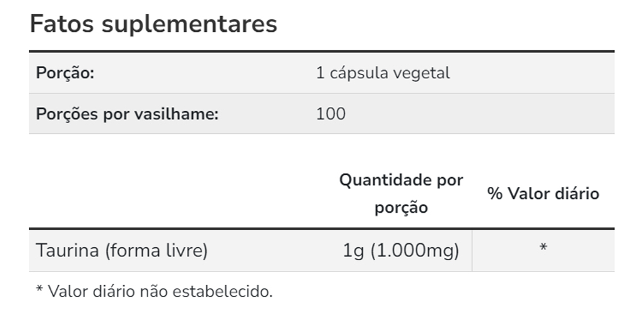Image resolution: width=644 pixels, height=311 pixels.
Task: Click the asterisk in the daily value cell
Action: pos(543,248)
